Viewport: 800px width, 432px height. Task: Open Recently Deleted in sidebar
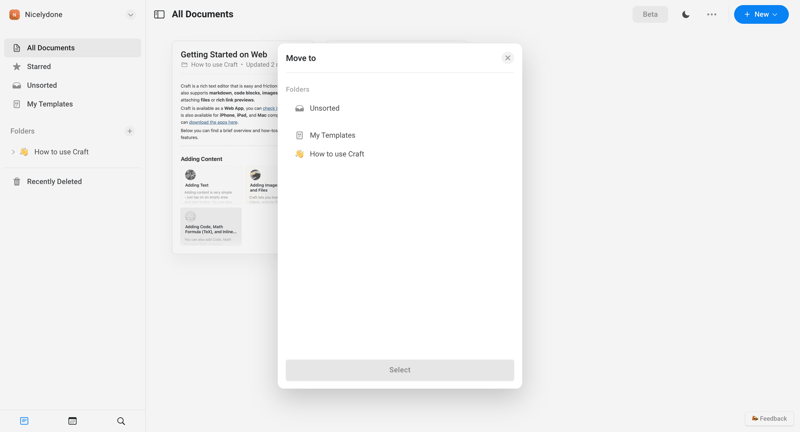click(x=72, y=182)
